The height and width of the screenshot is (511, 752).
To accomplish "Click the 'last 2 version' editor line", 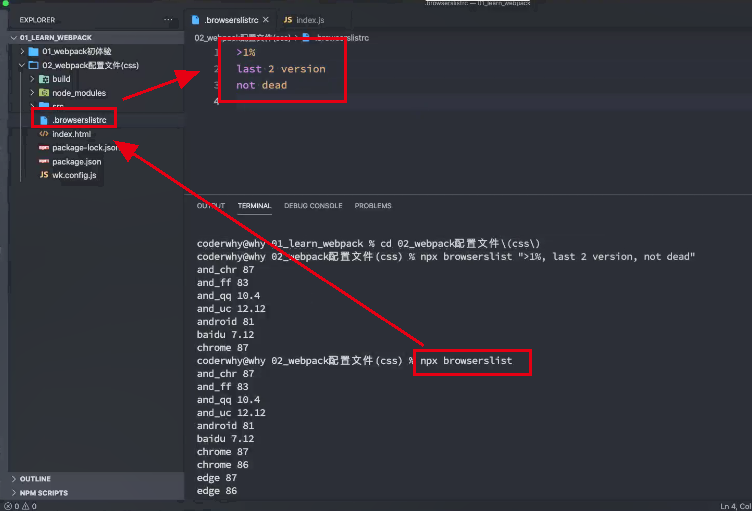I will (281, 69).
